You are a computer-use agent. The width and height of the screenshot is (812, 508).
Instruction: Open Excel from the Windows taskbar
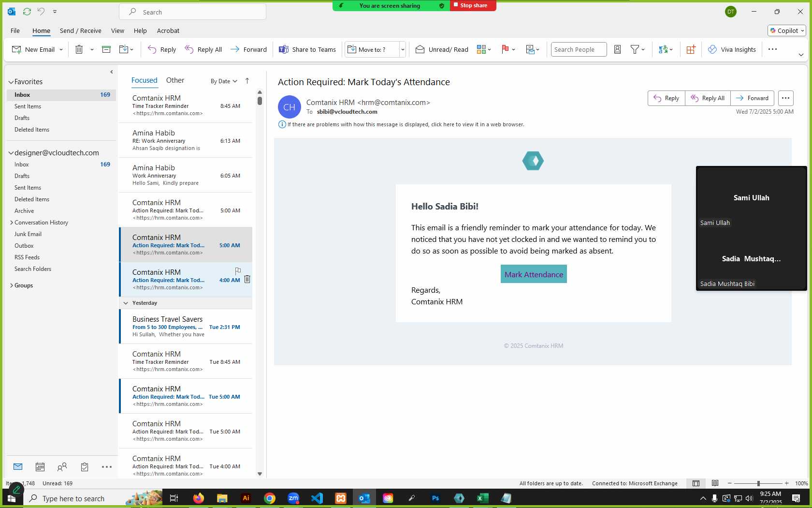point(482,498)
